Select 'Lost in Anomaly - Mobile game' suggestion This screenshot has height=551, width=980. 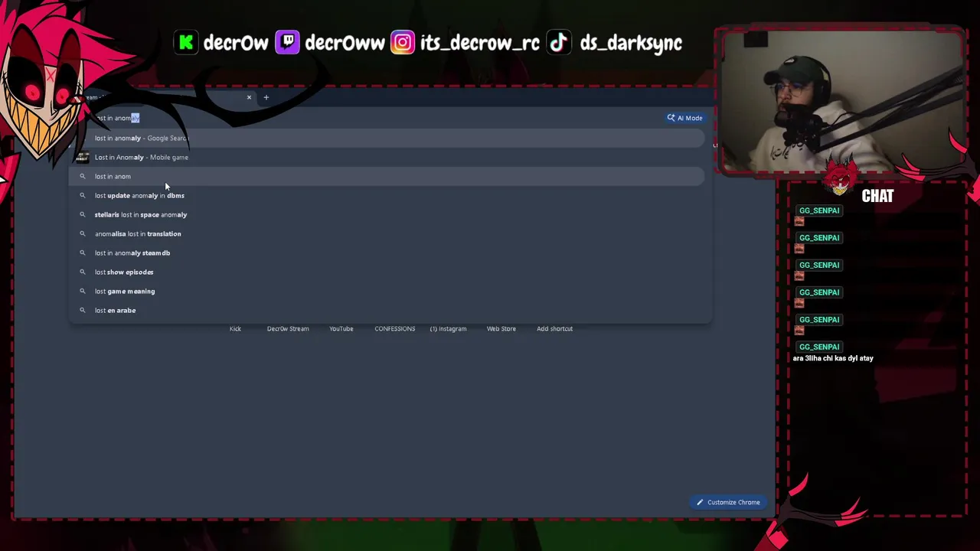387,157
